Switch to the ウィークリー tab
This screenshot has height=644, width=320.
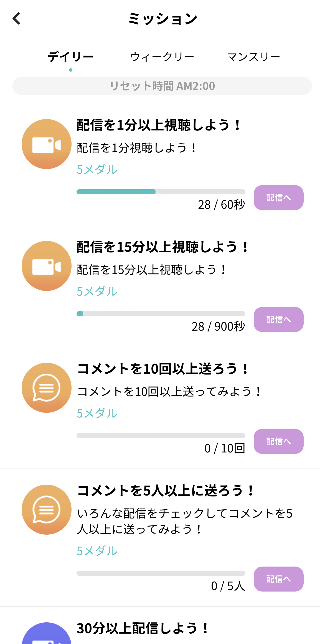162,57
